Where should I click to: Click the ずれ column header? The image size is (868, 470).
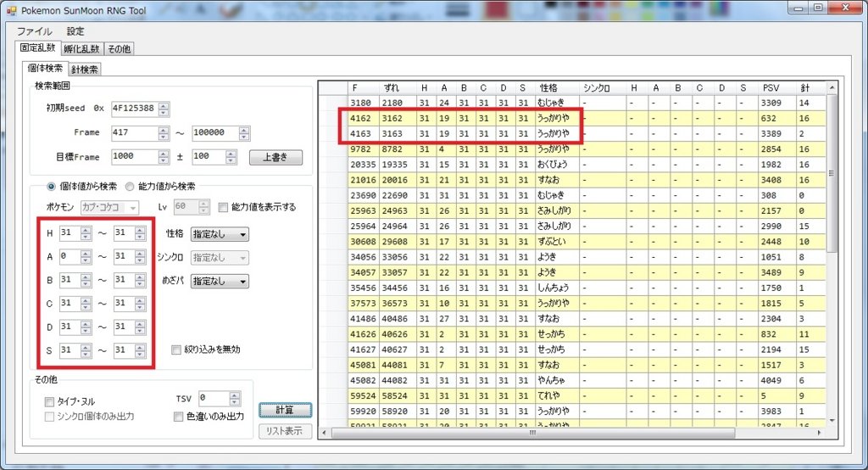397,87
